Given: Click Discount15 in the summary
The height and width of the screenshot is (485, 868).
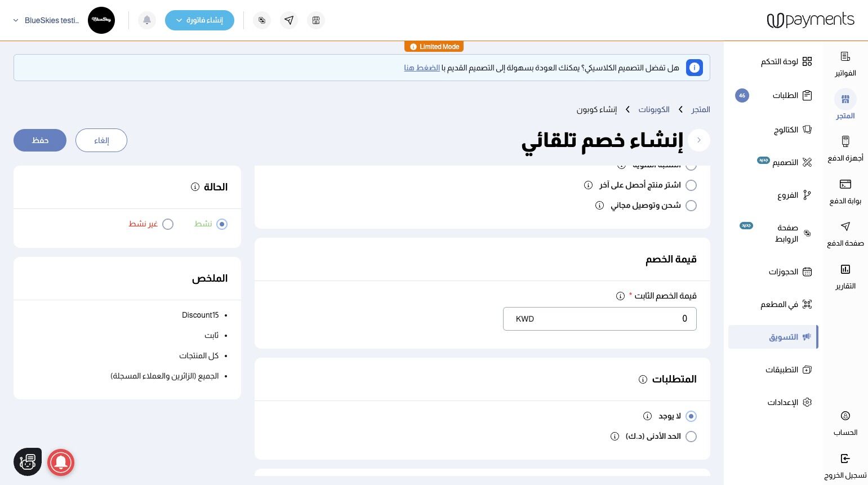Looking at the screenshot, I should [200, 315].
